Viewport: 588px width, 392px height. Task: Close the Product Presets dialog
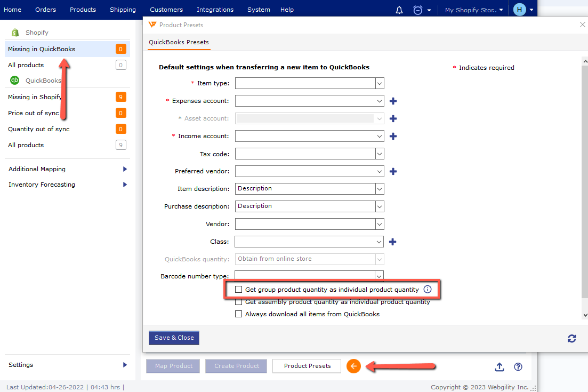click(582, 25)
